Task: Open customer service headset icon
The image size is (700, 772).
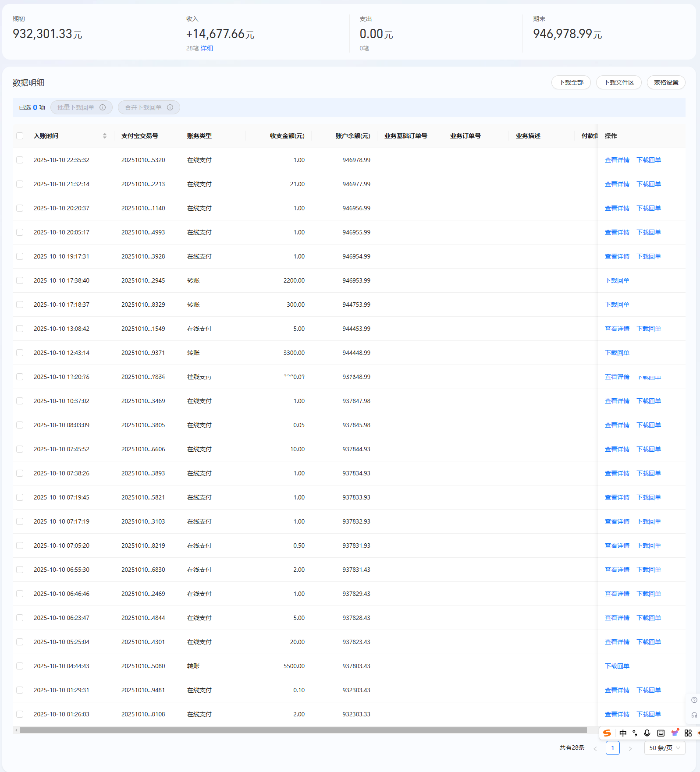Action: (694, 715)
